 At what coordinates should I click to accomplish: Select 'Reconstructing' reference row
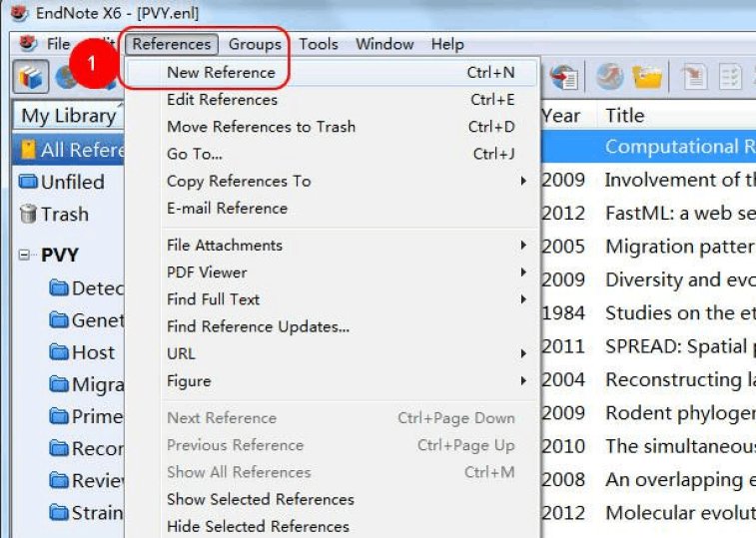coord(648,379)
